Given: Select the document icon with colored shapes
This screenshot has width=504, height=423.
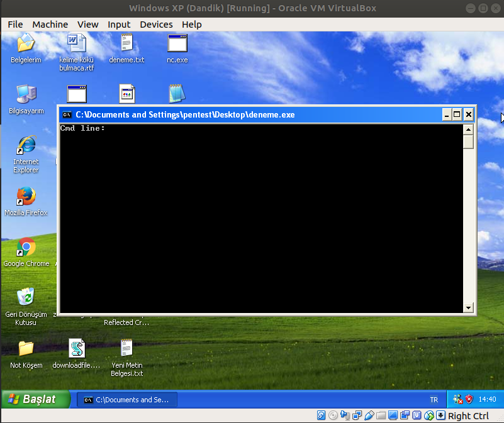Looking at the screenshot, I should click(127, 94).
